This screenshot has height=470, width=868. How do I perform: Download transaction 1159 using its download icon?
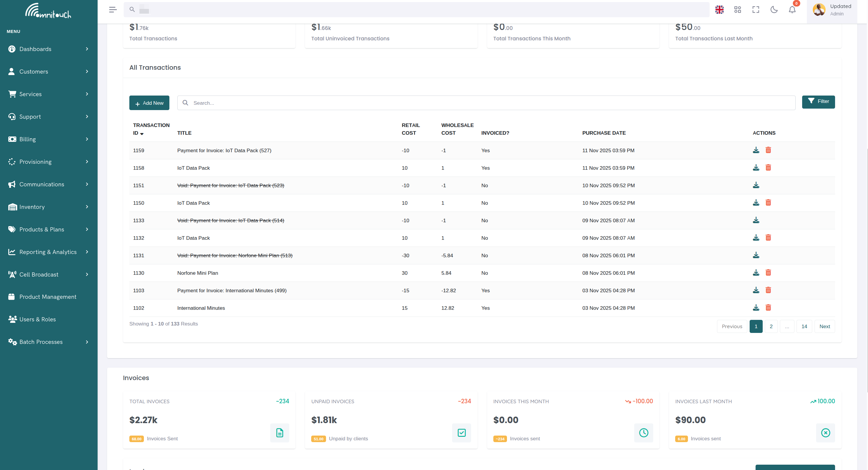click(x=756, y=150)
